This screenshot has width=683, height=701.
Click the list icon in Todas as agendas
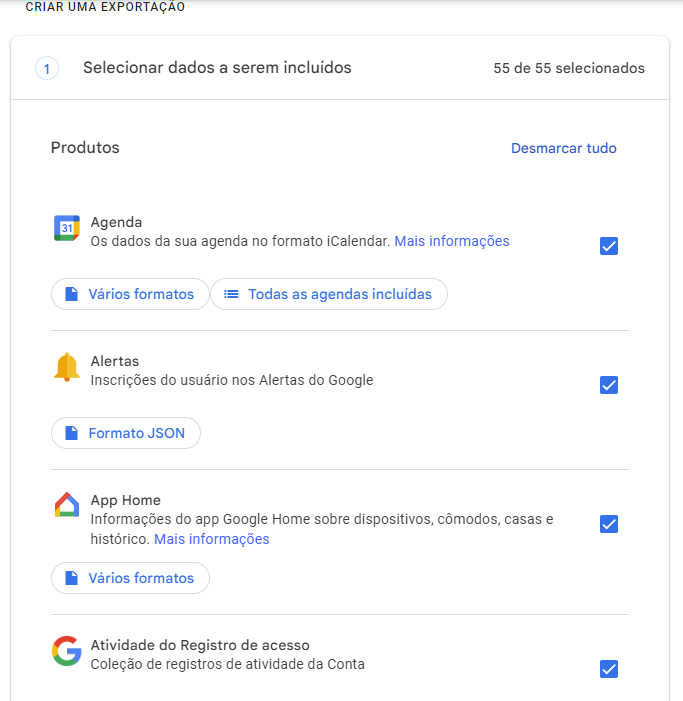(x=231, y=294)
